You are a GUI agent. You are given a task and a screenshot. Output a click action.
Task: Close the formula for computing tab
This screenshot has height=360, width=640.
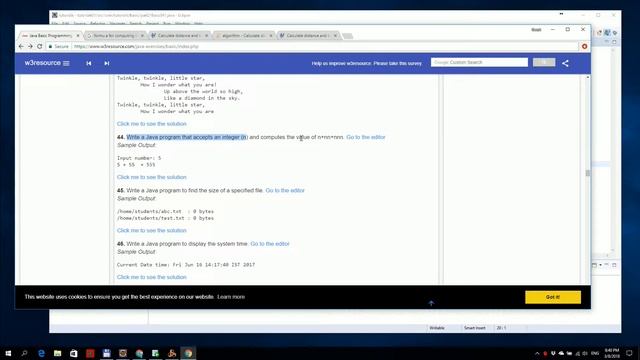coord(142,36)
